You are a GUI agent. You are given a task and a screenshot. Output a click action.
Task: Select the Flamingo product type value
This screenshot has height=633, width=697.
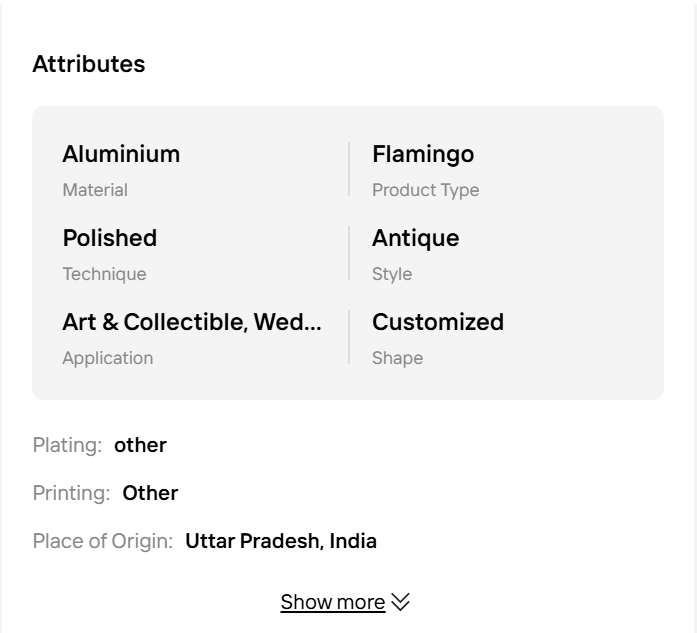coord(423,154)
